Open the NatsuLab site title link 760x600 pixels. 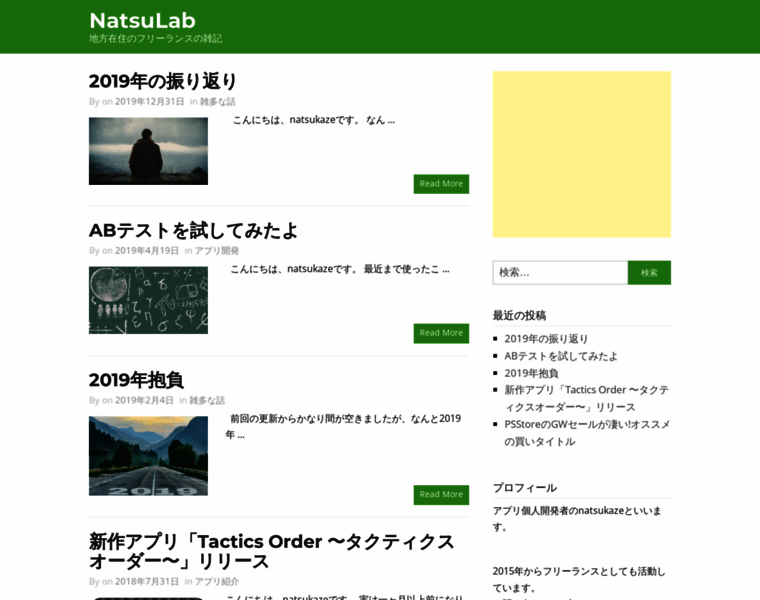142,20
